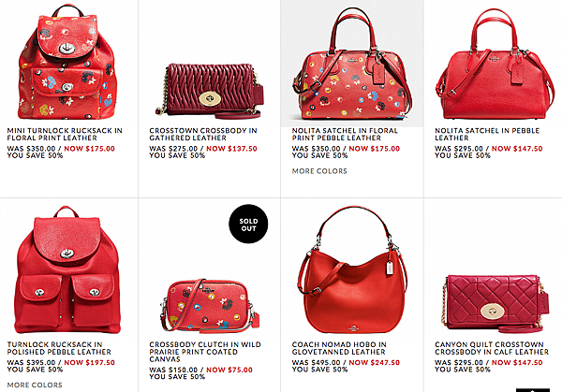This screenshot has height=392, width=562.
Task: Open Coach Nomad Hobo in Glovetanned Leather title
Action: tap(339, 348)
